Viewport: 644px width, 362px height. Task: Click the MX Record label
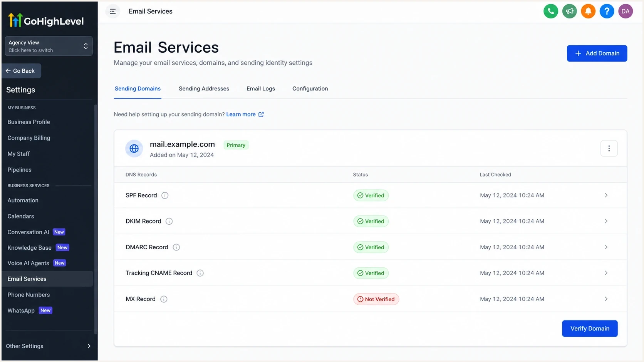click(141, 299)
